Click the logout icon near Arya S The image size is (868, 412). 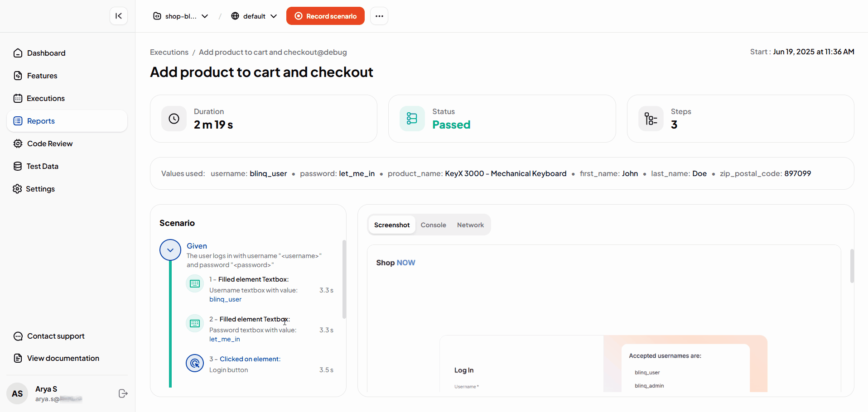(123, 393)
